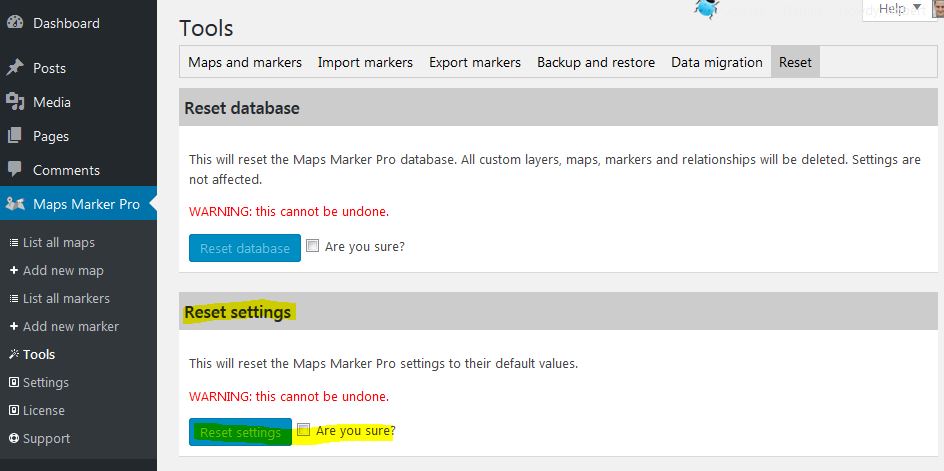Click the plus icon beside Add new marker
The width and height of the screenshot is (944, 471).
[14, 326]
